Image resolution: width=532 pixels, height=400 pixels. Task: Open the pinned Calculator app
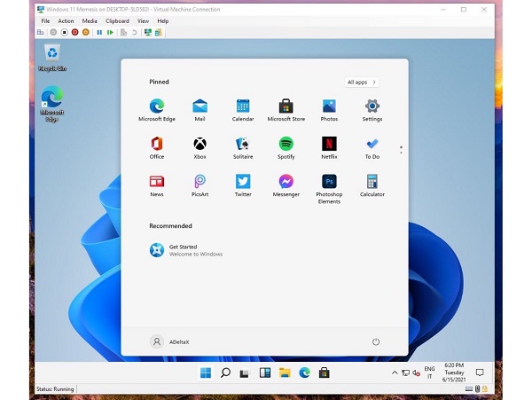(372, 185)
